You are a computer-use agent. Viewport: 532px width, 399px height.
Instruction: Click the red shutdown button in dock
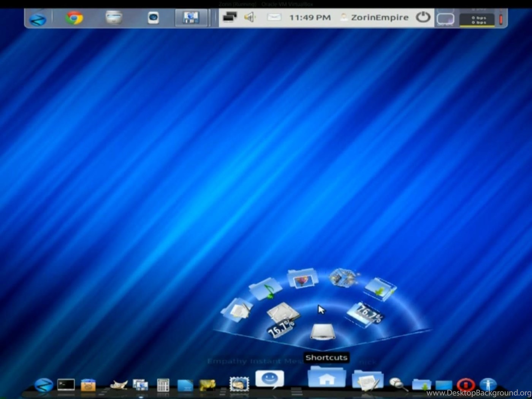(x=465, y=385)
